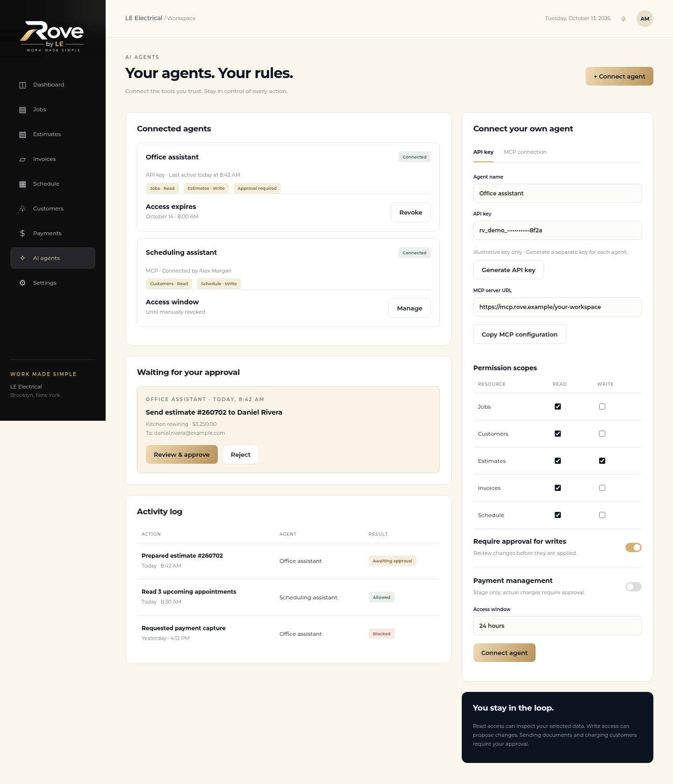
Task: Click Review & approve for estimate #260702
Action: point(182,454)
